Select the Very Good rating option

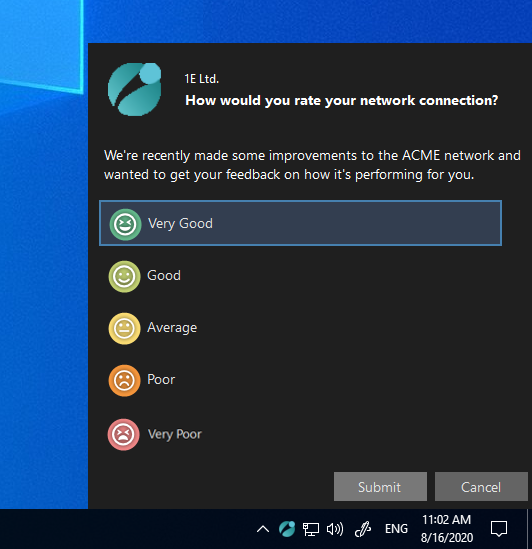click(x=300, y=223)
